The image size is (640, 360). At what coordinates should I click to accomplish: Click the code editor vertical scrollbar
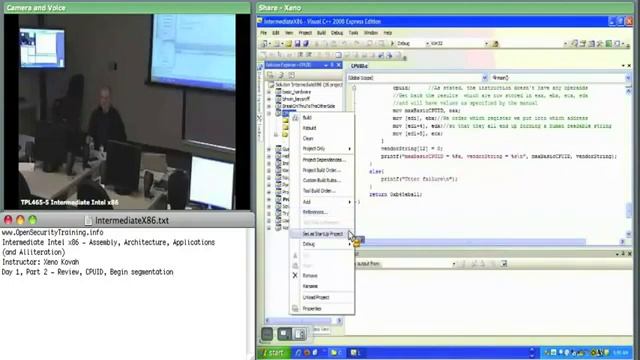click(629, 162)
